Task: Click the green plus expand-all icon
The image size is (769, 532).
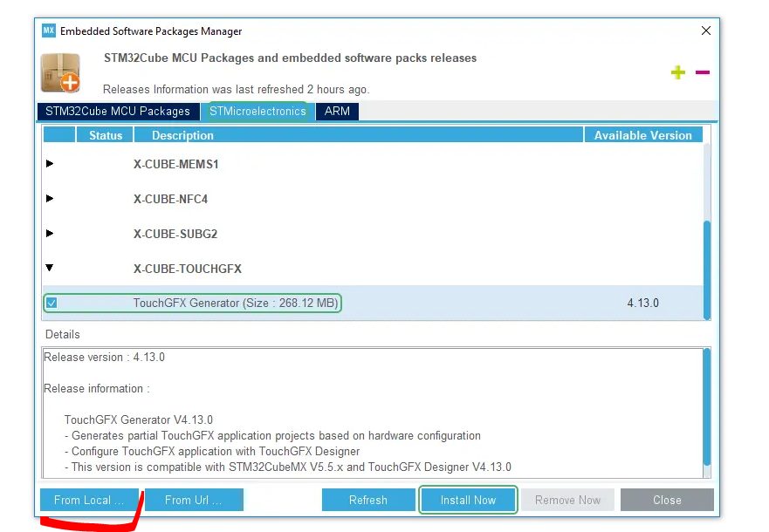Action: tap(677, 72)
